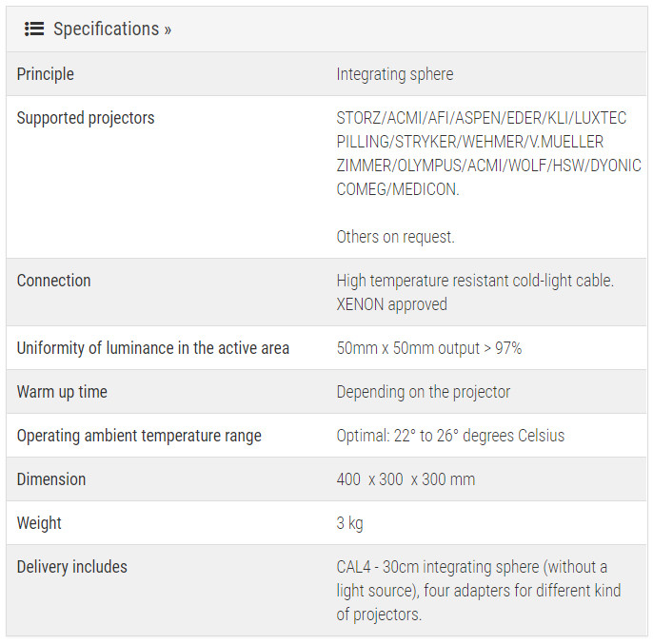Click the Optimal 22° to 26° value

(450, 436)
